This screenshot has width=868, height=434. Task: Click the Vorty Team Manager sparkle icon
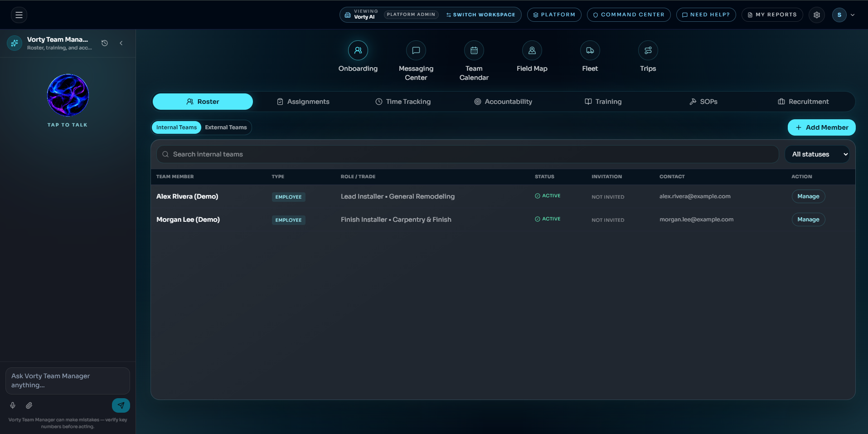[15, 43]
